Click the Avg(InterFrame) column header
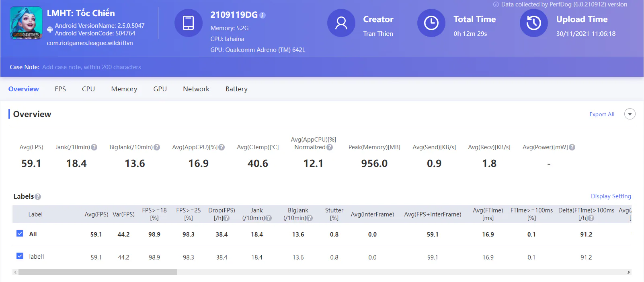 pyautogui.click(x=372, y=214)
